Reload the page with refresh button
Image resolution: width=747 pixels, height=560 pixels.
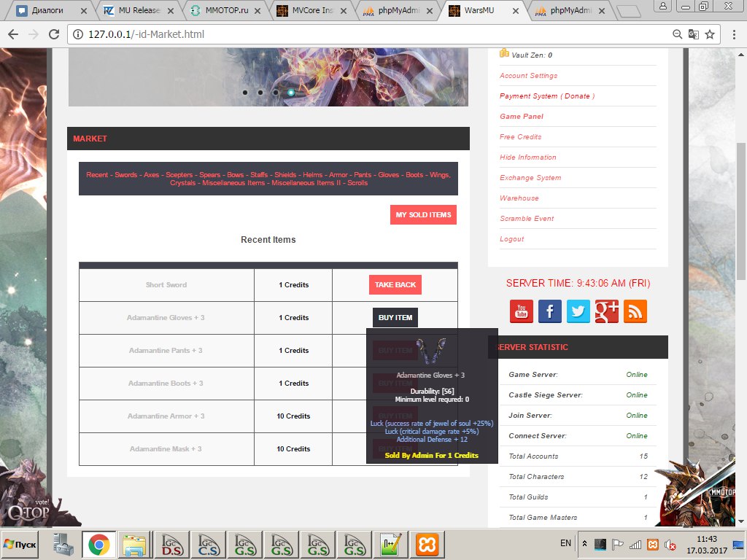[54, 34]
